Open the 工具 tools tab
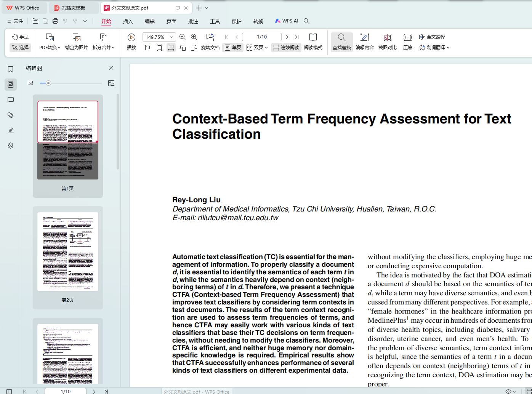Image resolution: width=532 pixels, height=394 pixels. [x=215, y=21]
